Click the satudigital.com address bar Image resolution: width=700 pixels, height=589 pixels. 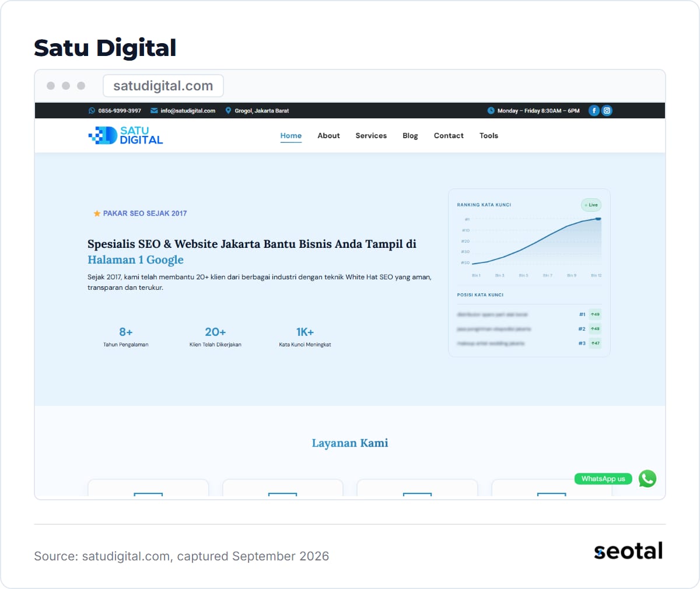163,86
